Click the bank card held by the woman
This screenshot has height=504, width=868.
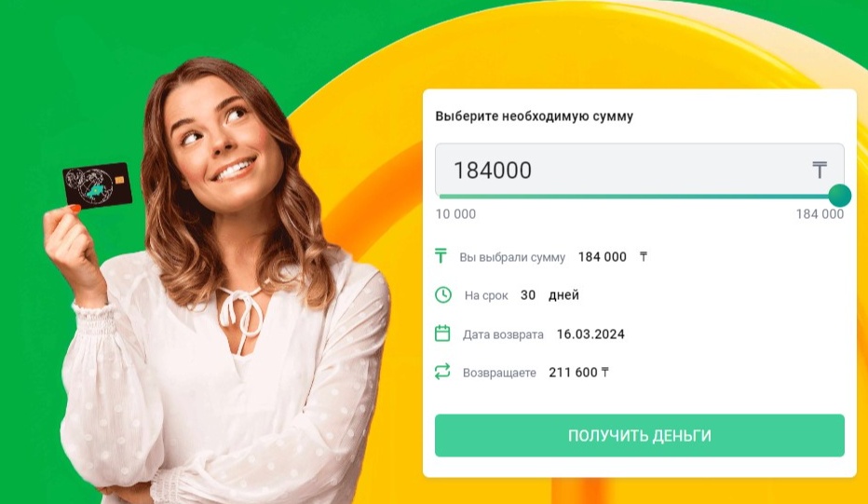tap(98, 185)
